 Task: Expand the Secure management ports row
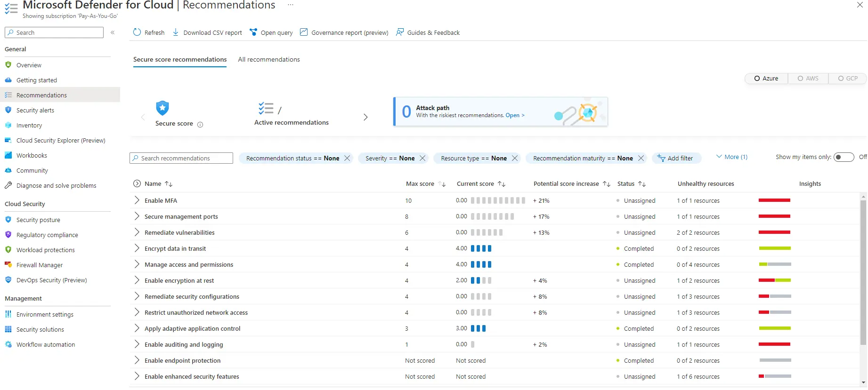[137, 216]
